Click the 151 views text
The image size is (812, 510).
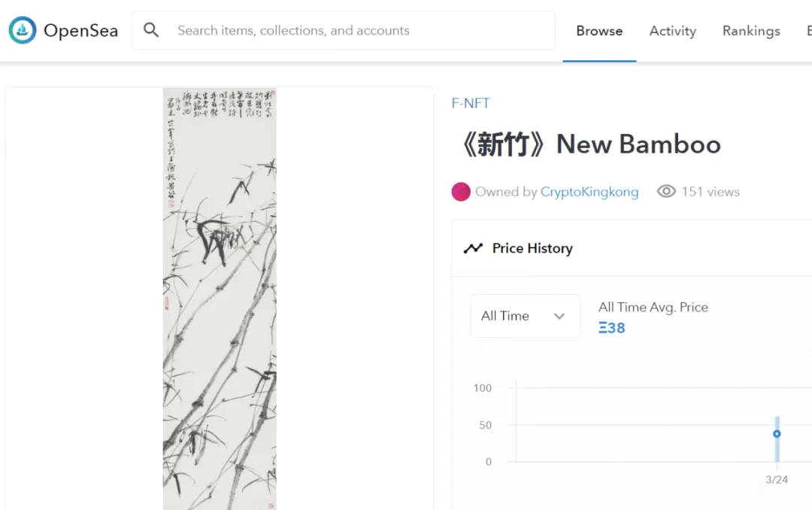(710, 192)
